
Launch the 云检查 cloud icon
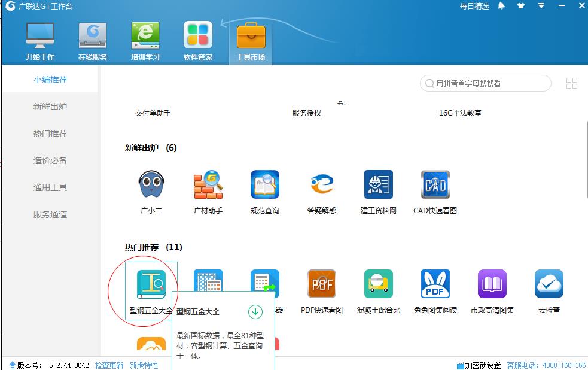click(549, 284)
